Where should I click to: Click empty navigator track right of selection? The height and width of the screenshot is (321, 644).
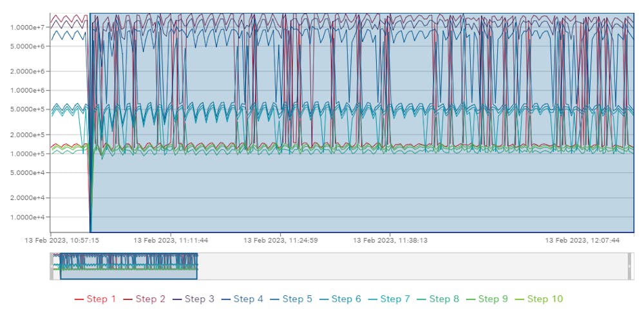tap(412, 266)
